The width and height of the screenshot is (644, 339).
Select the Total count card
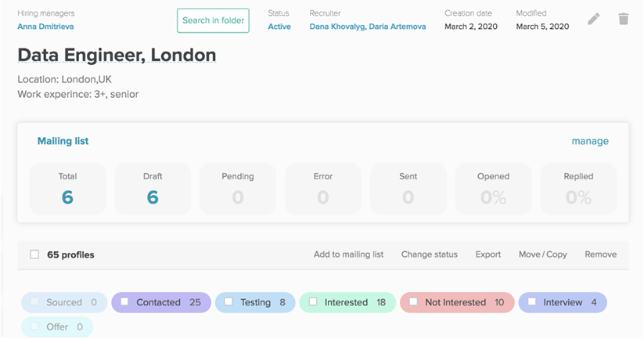[x=67, y=189]
